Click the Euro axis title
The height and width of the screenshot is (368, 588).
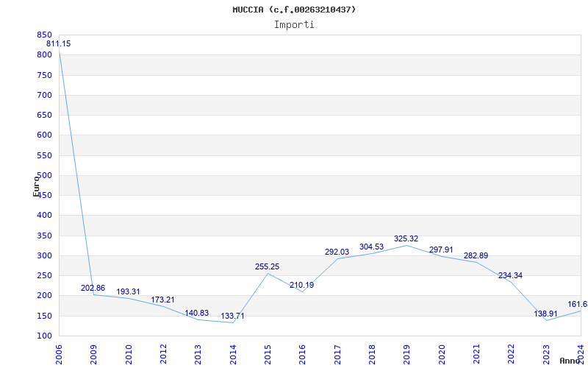(36, 185)
